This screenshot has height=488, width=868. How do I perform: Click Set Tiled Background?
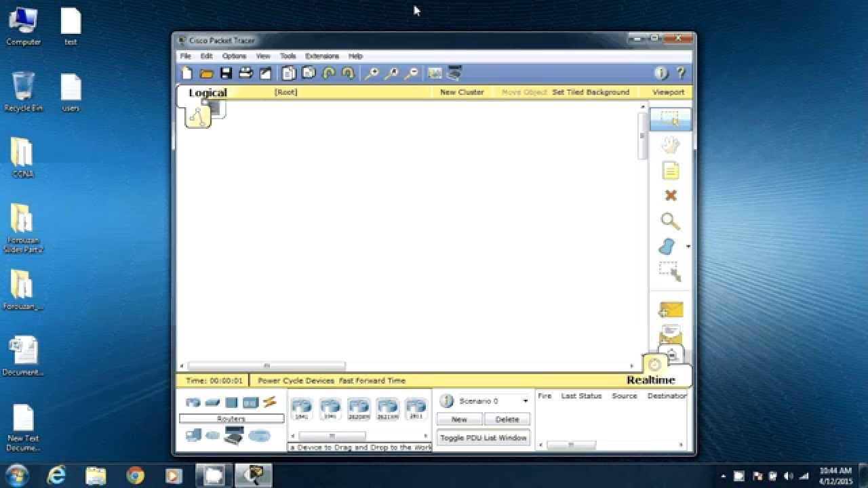pos(591,92)
